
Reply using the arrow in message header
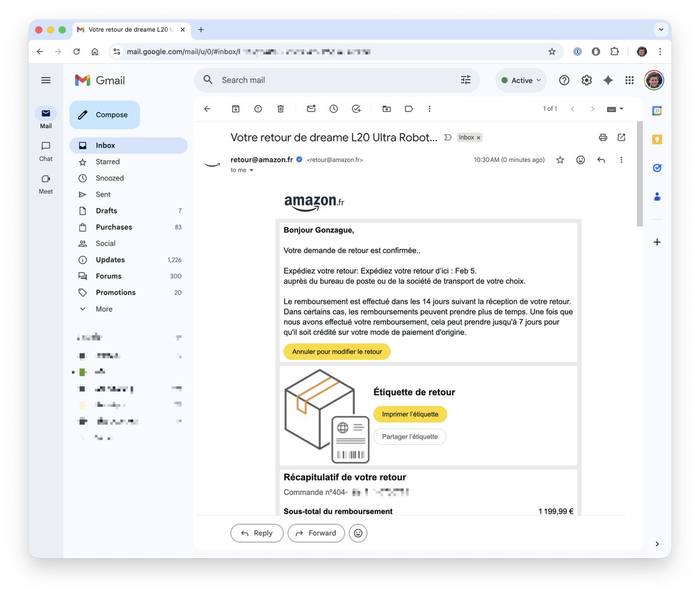pos(601,160)
